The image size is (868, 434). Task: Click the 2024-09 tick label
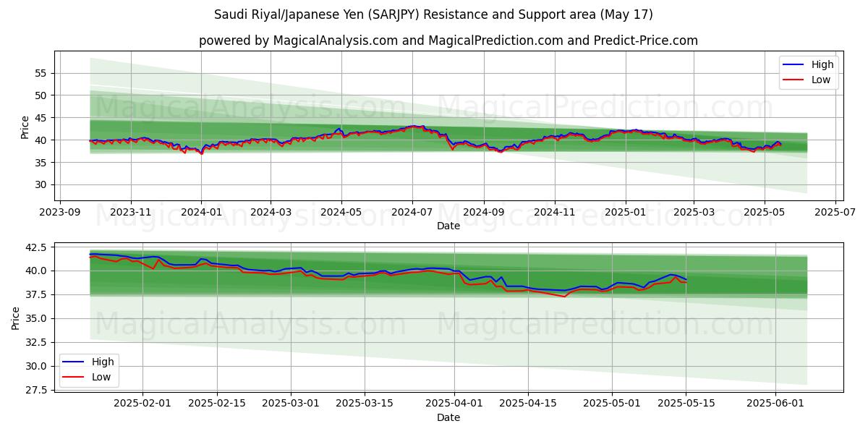pos(484,212)
